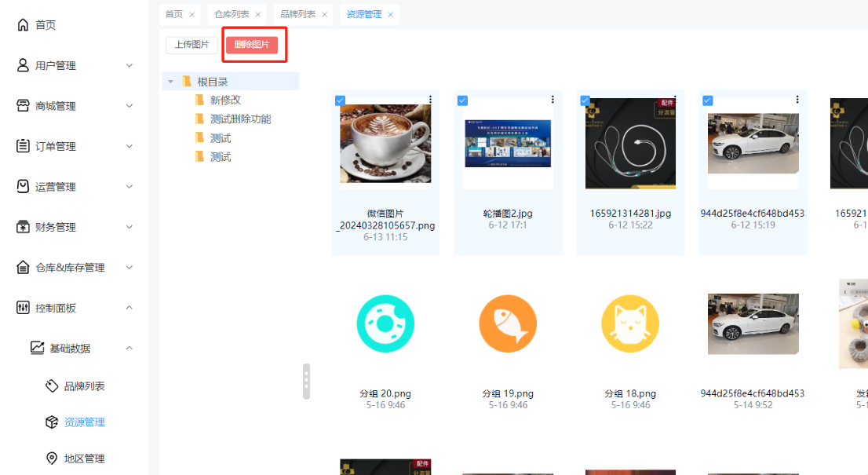
Task: Close the 首页 tab
Action: (x=192, y=15)
